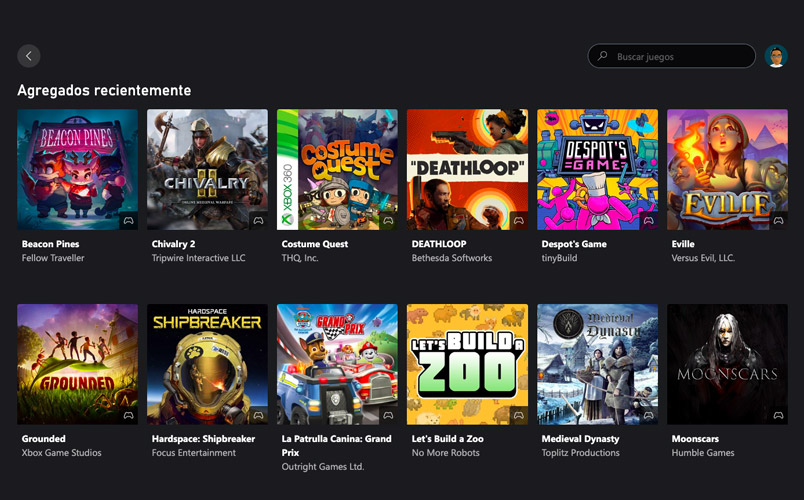This screenshot has height=500, width=804.
Task: Click the Medieval Dynasty title text
Action: pos(580,439)
